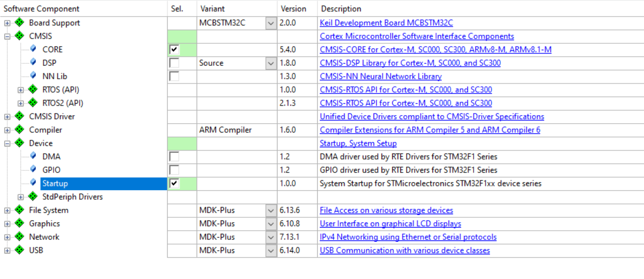
Task: Click the USB green diamond icon
Action: tap(19, 250)
